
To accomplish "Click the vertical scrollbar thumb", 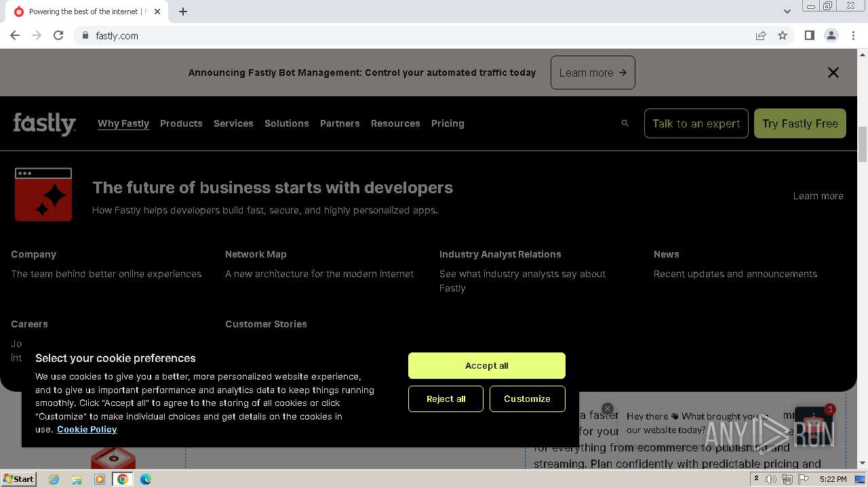I will pyautogui.click(x=863, y=144).
